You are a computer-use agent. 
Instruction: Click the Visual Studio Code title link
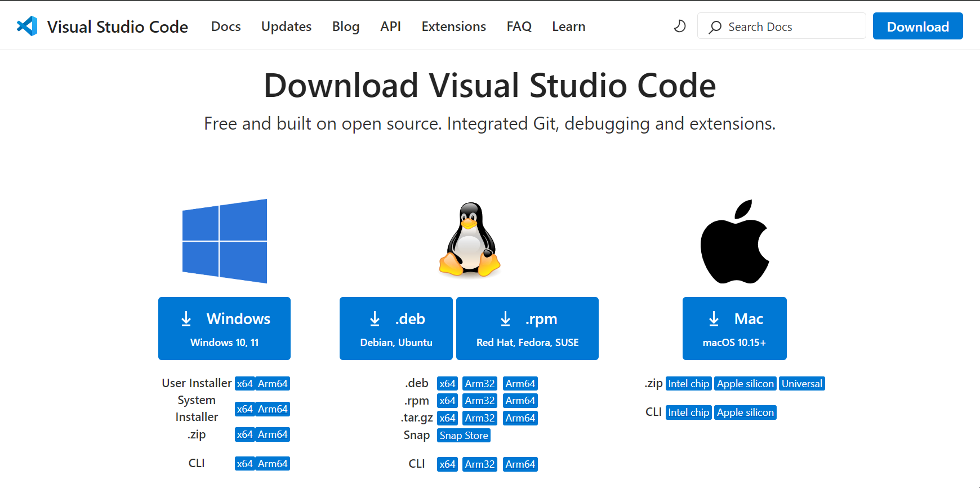(x=118, y=26)
